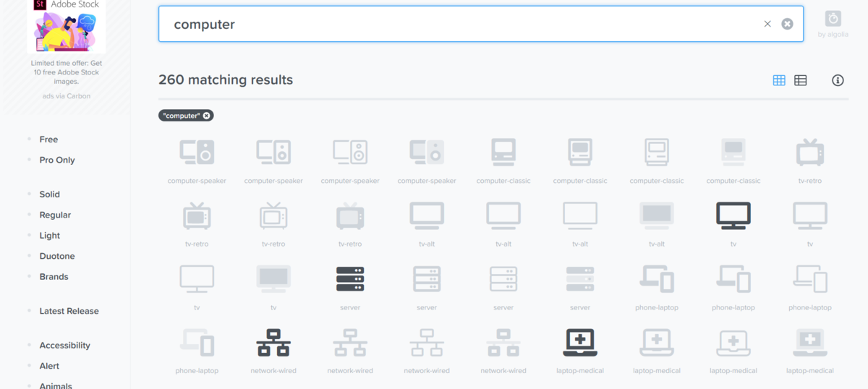The image size is (868, 389).
Task: Open the dark solid network-wired icon
Action: click(273, 343)
